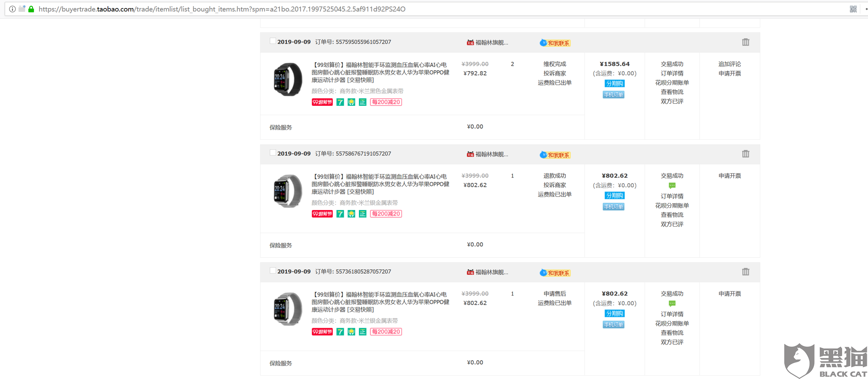Click 分期购 badge under ¥1585.64
This screenshot has width=868, height=379.
(x=614, y=83)
